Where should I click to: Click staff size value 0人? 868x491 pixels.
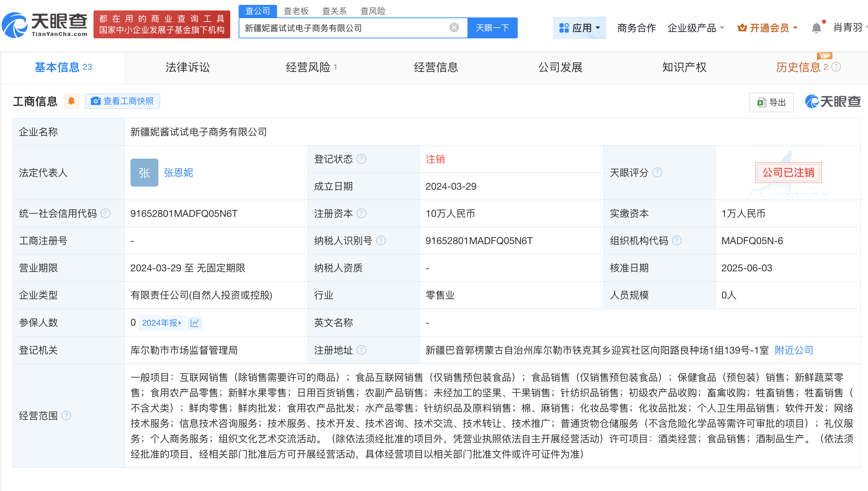(x=729, y=295)
